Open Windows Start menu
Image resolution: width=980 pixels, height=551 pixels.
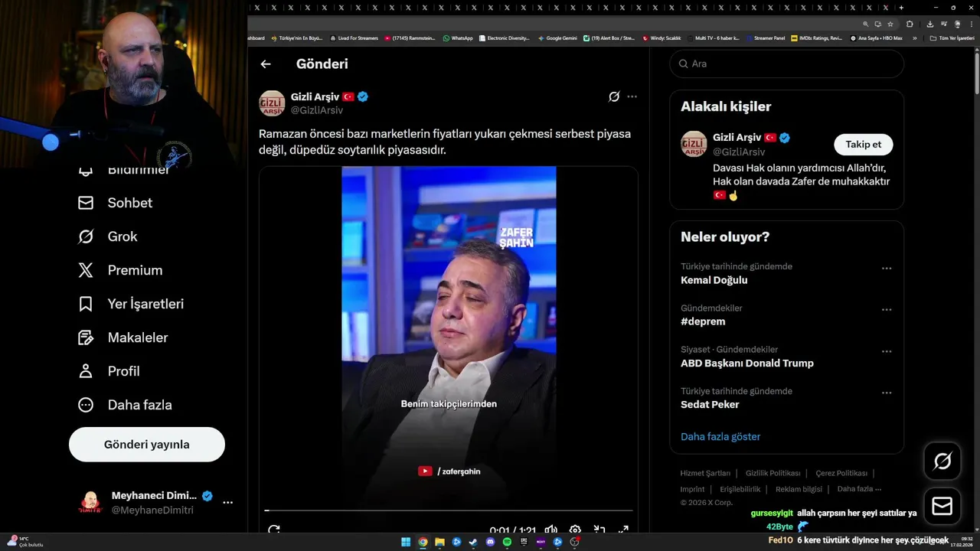pos(406,542)
